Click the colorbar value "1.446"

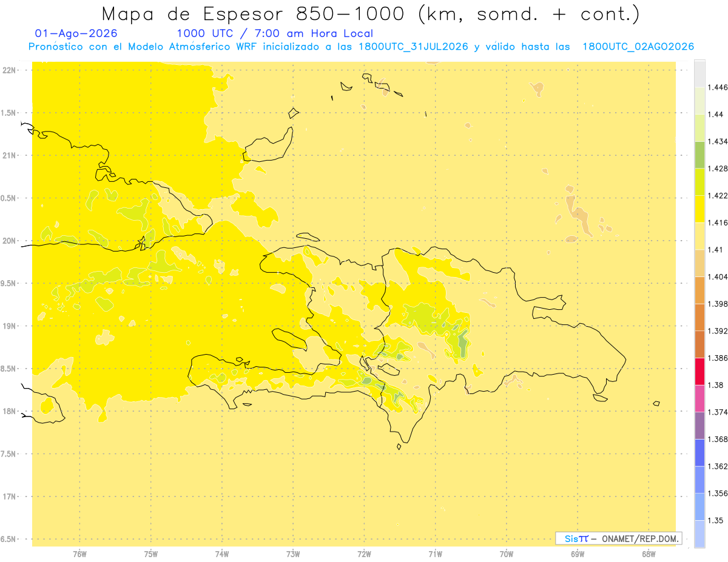click(x=718, y=87)
